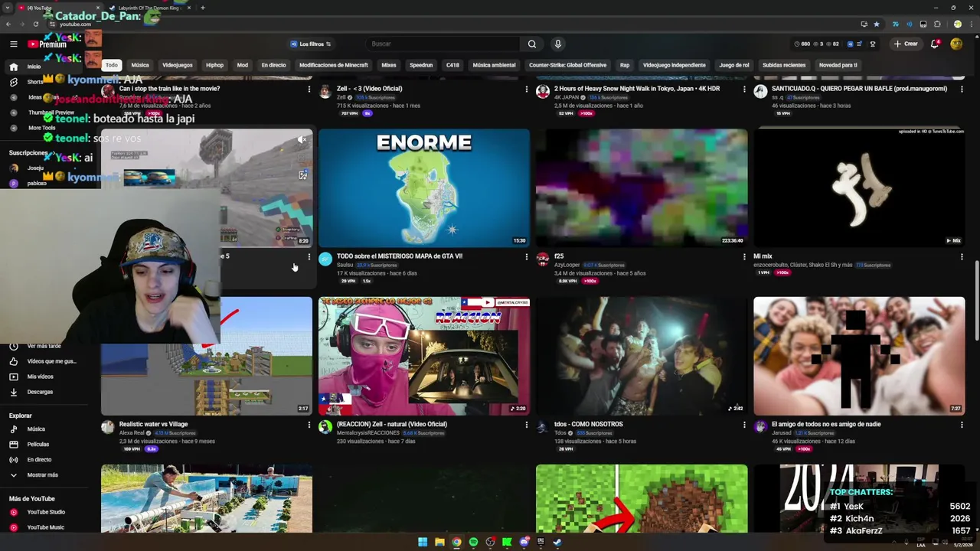Open Música under Explorar
The width and height of the screenshot is (980, 551).
pos(44,429)
